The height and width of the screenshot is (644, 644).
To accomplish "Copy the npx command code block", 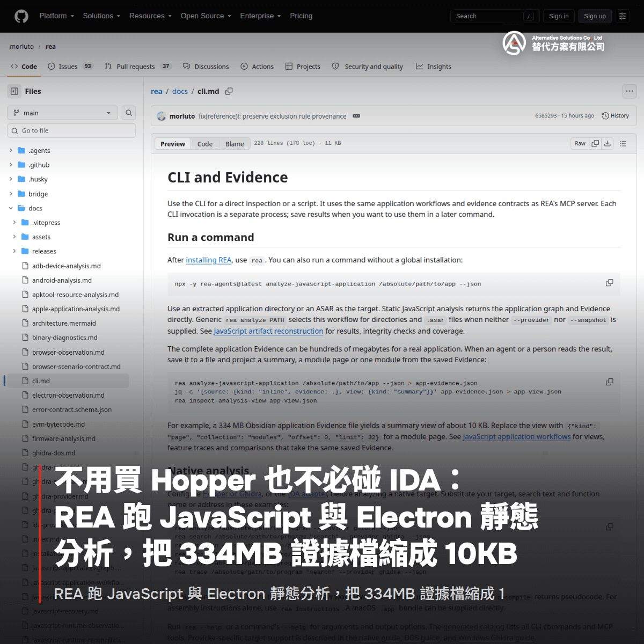I will click(x=610, y=283).
